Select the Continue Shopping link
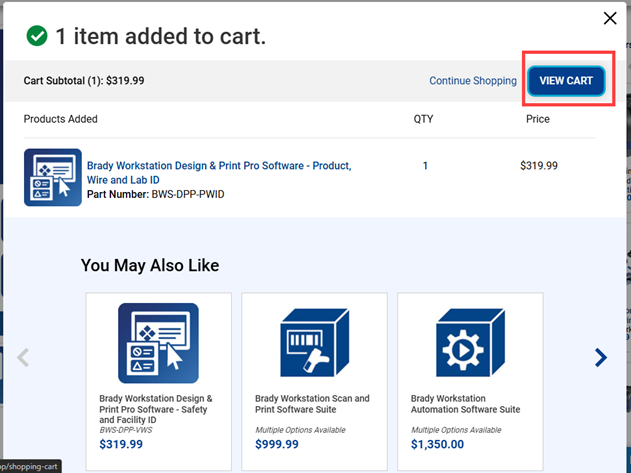 (472, 81)
